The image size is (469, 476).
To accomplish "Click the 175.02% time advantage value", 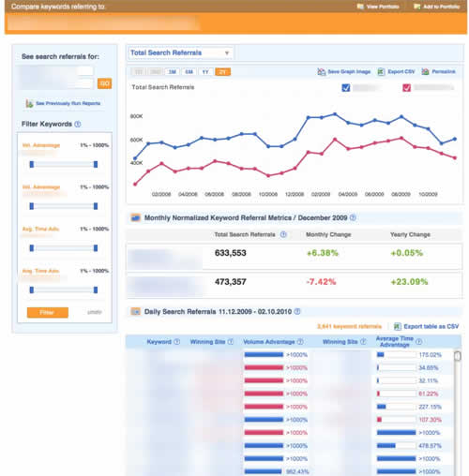I will coord(430,355).
